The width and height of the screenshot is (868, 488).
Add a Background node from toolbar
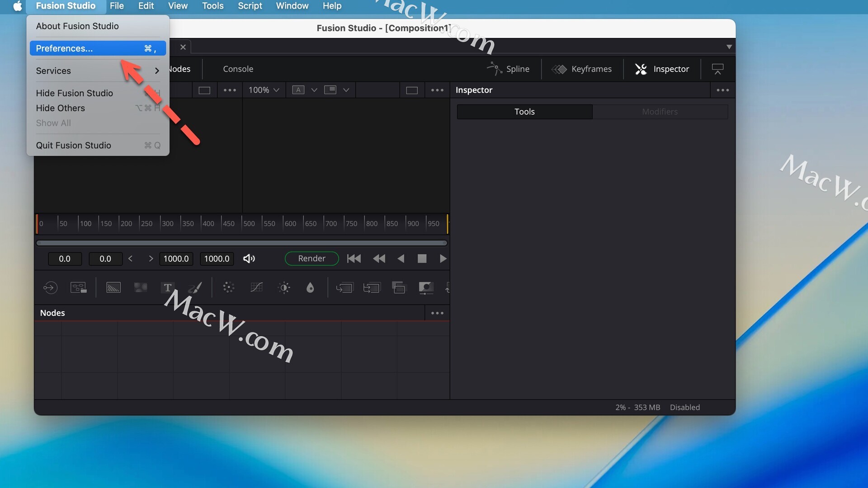coord(113,287)
